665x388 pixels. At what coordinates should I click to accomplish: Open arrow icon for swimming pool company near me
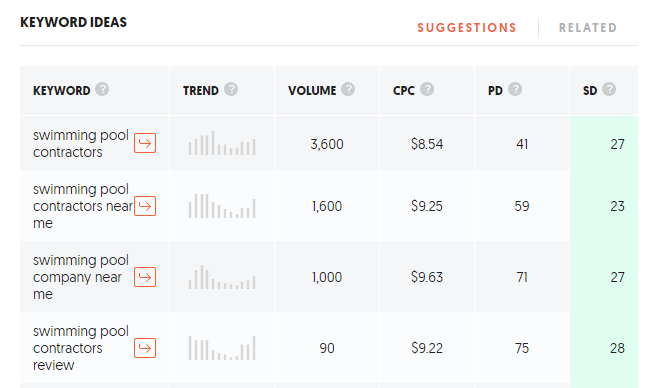[145, 277]
